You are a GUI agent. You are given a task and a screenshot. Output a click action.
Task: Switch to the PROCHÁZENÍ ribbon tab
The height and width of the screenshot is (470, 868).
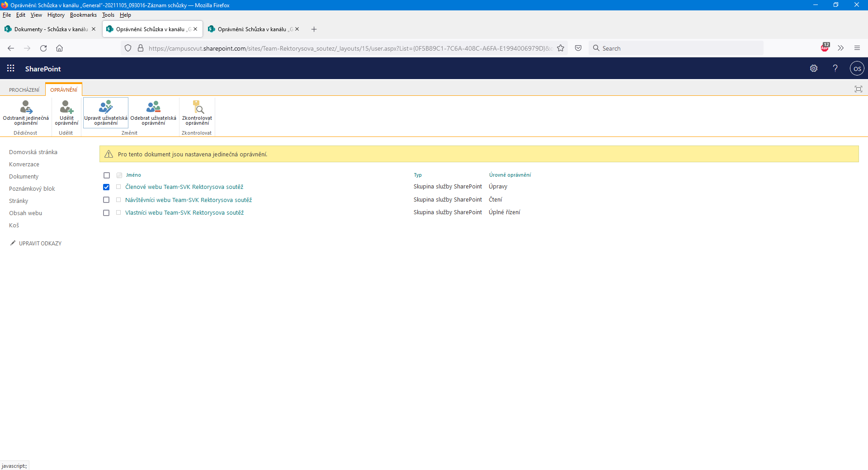(x=24, y=90)
